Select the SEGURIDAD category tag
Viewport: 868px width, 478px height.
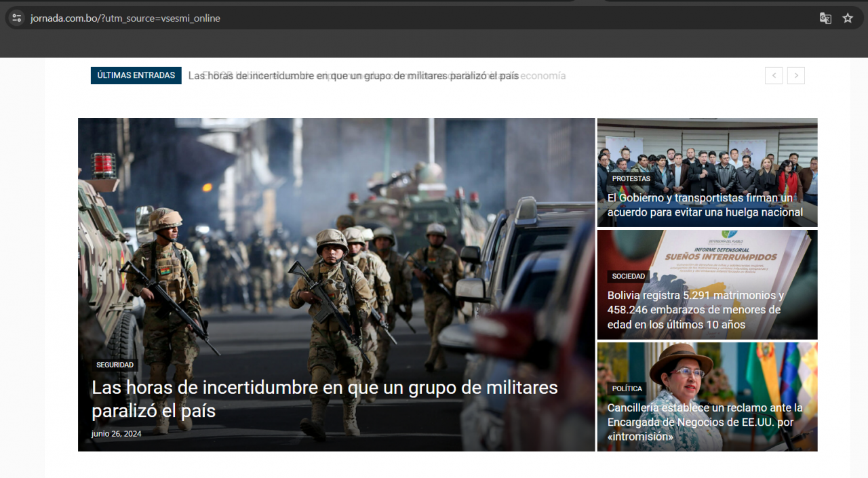click(x=115, y=365)
